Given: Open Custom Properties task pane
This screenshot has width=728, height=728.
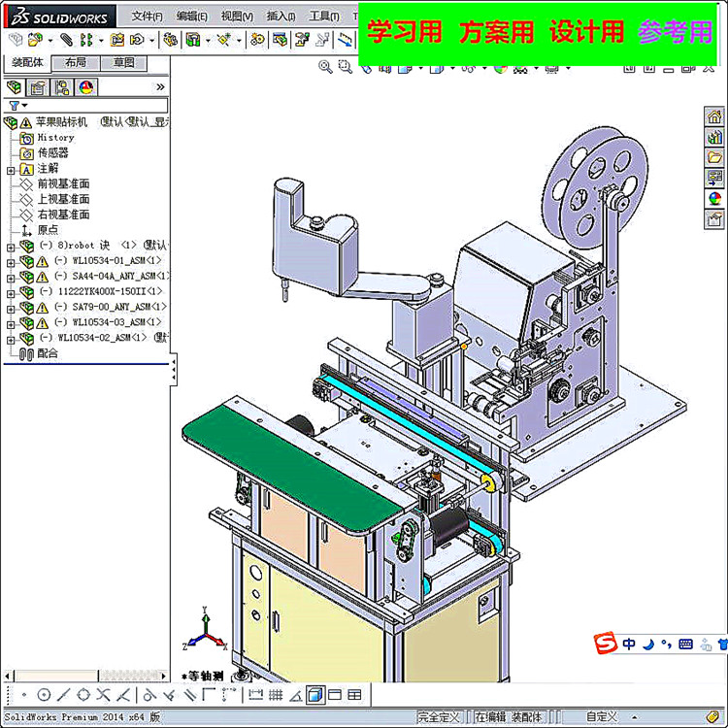Looking at the screenshot, I should [x=714, y=219].
